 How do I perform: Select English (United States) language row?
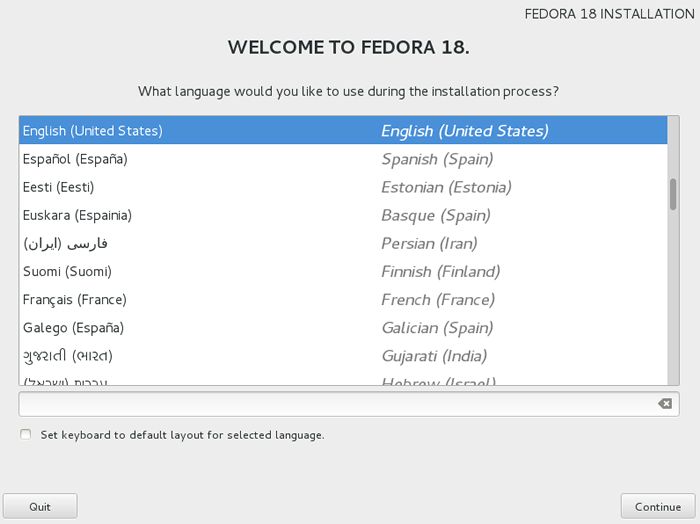pyautogui.click(x=343, y=130)
